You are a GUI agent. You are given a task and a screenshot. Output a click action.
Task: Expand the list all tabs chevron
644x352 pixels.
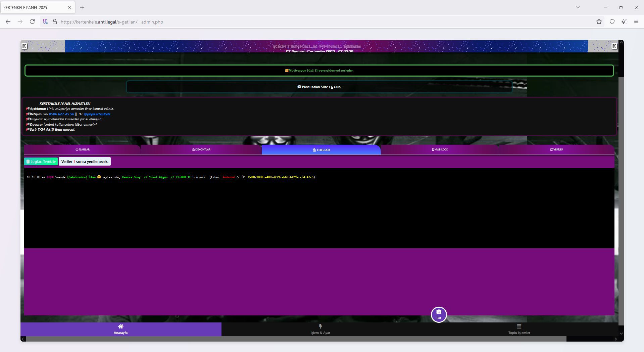[578, 7]
